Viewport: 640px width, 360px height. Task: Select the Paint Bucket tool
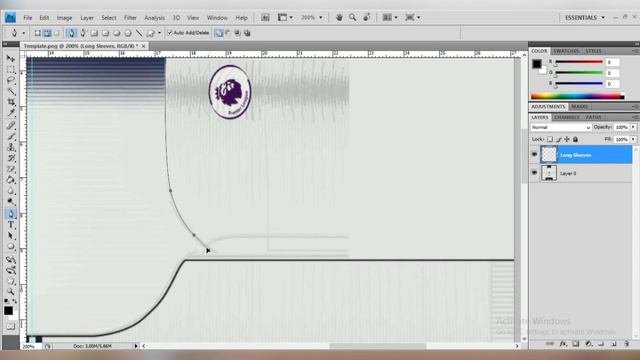tap(11, 180)
